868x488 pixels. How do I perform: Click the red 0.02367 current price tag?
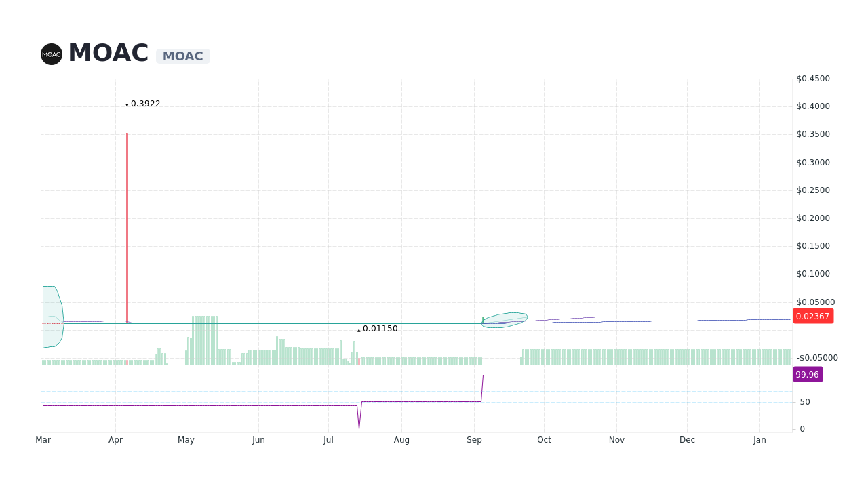coord(812,316)
